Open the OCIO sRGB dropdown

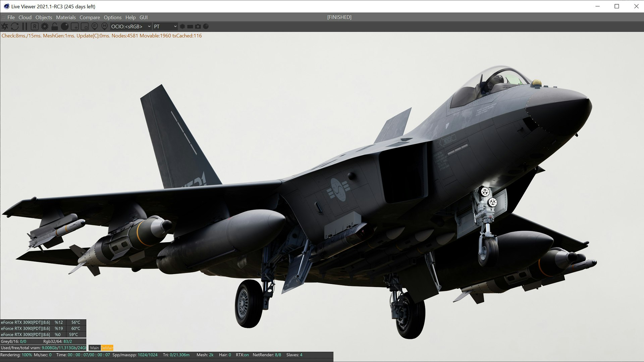coord(131,26)
